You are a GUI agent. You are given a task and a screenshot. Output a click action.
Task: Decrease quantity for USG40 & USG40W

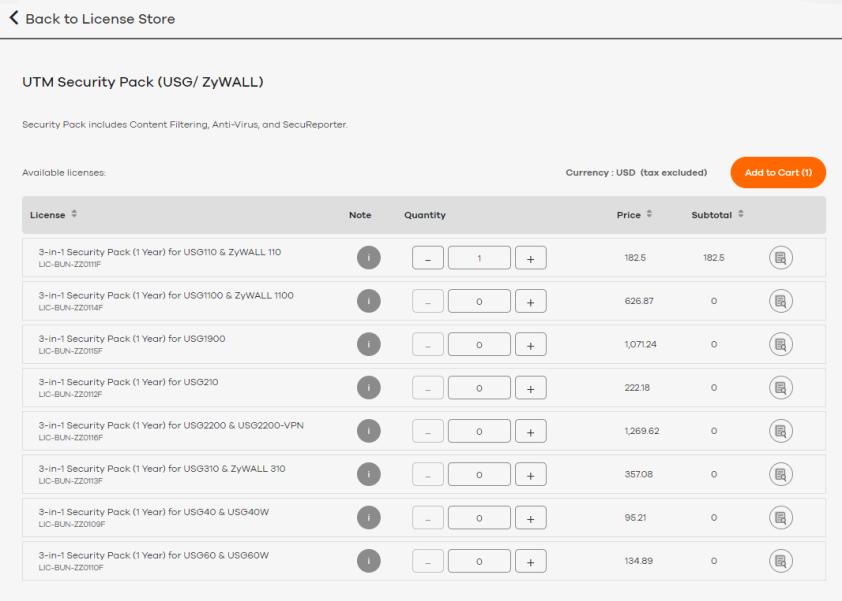point(428,518)
